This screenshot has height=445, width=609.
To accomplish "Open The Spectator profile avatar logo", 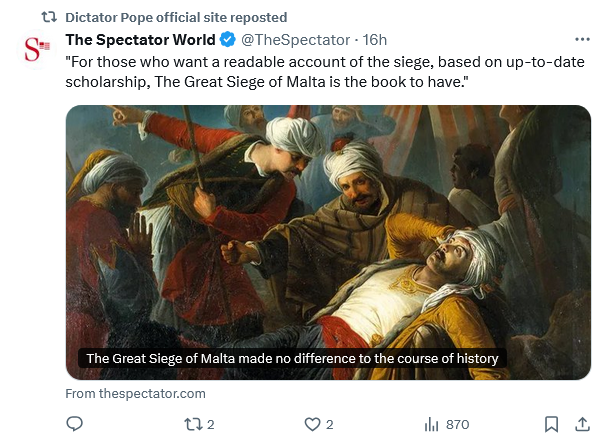I will tap(38, 50).
